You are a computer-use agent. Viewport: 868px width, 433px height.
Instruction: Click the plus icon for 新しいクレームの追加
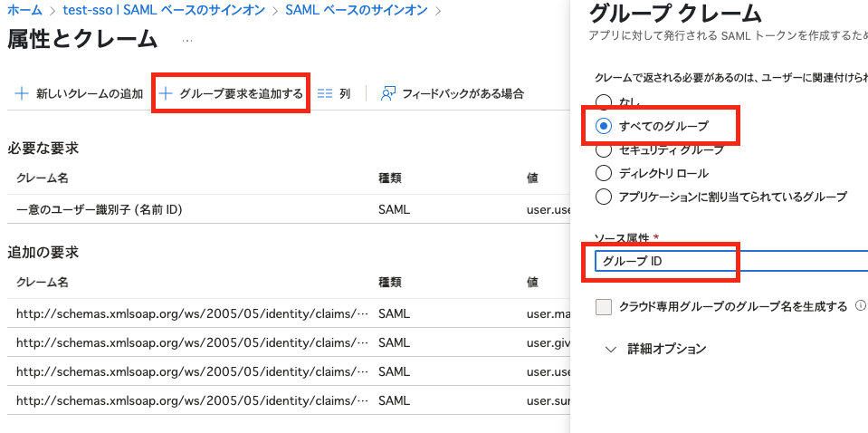click(x=21, y=93)
